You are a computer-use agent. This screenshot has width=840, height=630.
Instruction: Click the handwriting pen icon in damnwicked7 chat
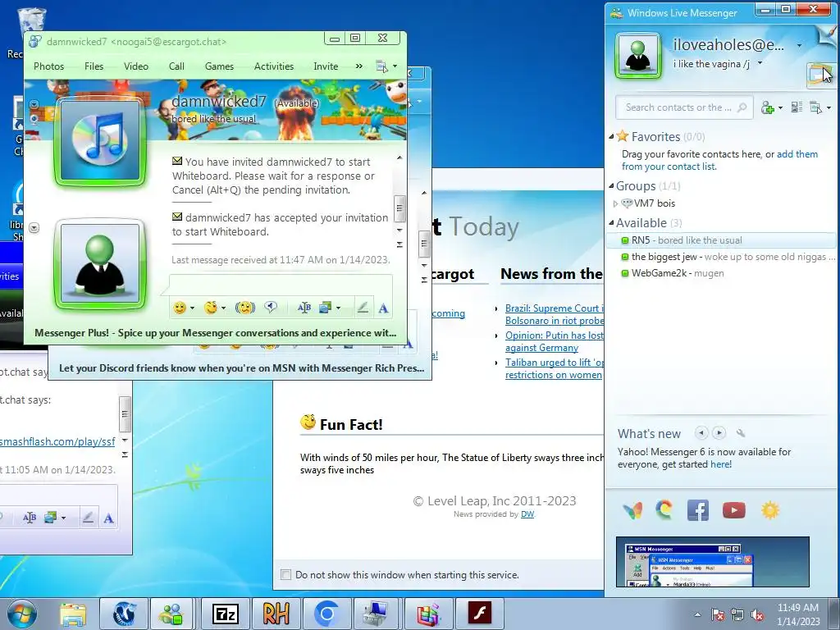(363, 308)
